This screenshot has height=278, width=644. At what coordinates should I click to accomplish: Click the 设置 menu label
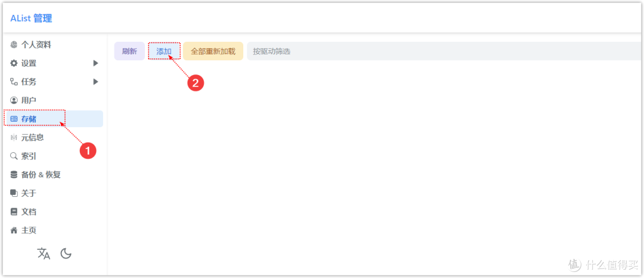point(29,63)
